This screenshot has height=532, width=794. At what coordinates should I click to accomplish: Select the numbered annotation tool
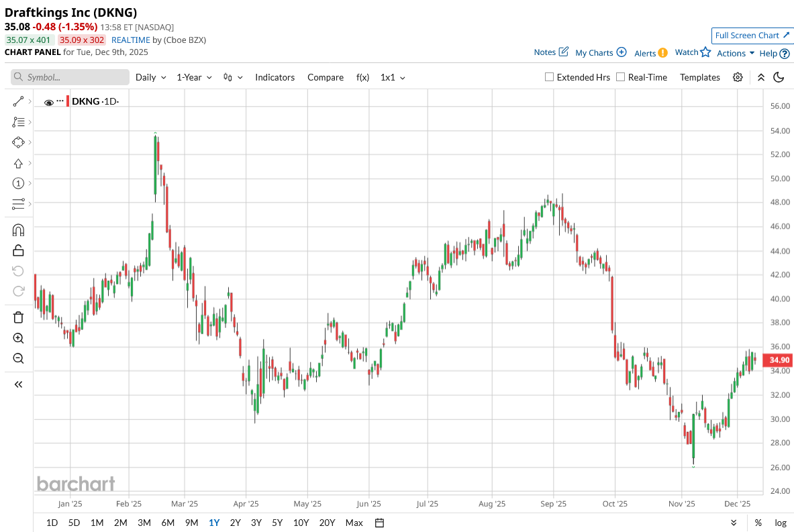click(x=18, y=183)
